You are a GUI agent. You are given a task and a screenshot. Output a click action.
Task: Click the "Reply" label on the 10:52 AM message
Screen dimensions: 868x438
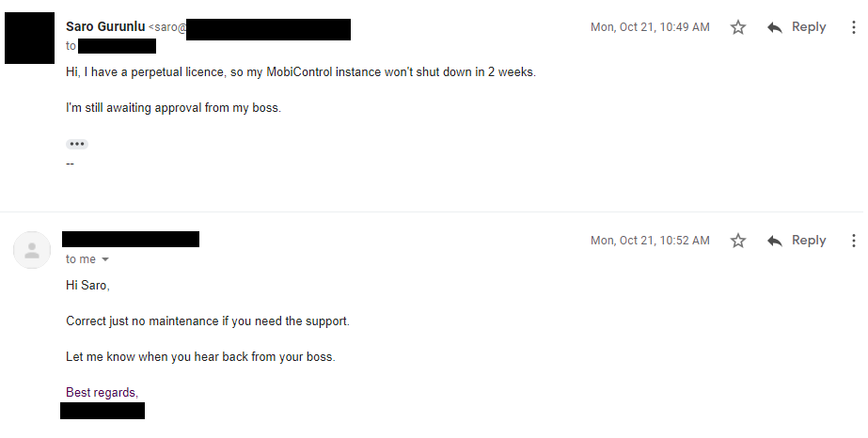809,241
